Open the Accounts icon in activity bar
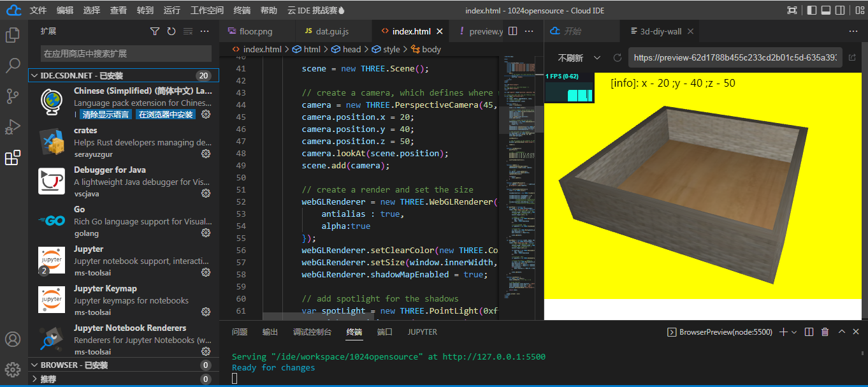 [13, 339]
